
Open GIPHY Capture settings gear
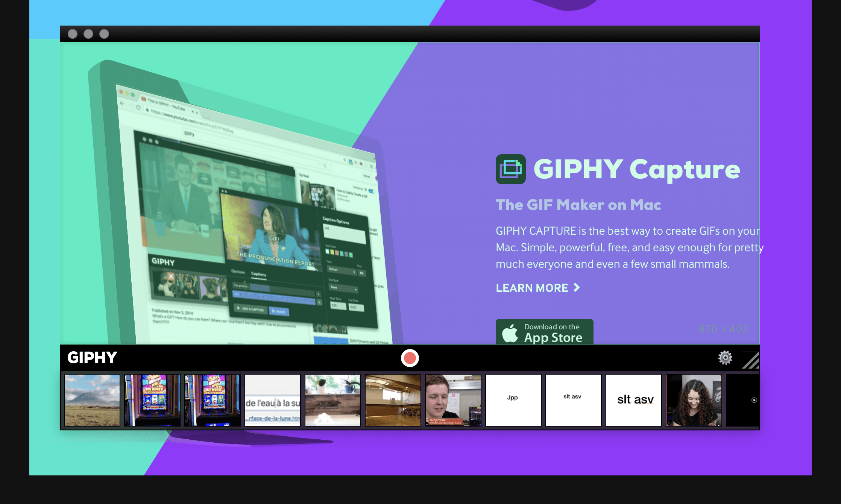click(x=725, y=358)
